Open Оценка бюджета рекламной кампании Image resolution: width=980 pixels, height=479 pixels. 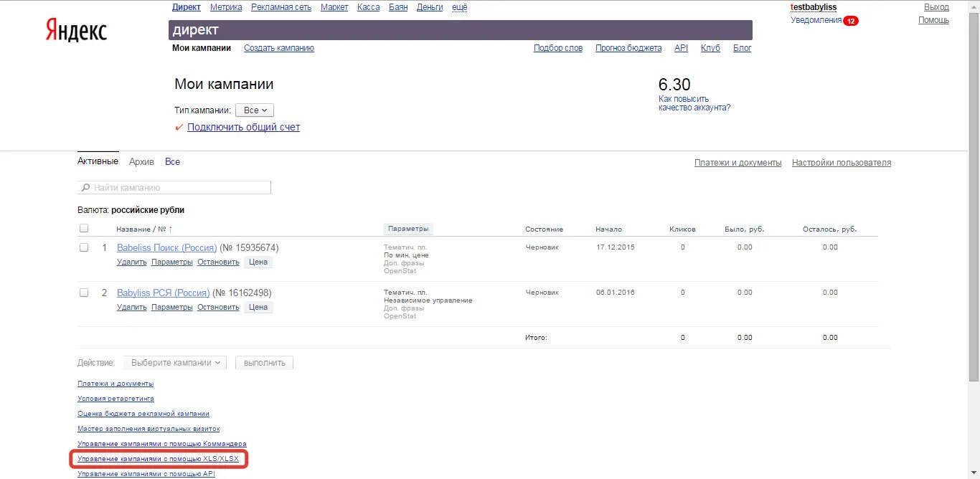click(143, 414)
